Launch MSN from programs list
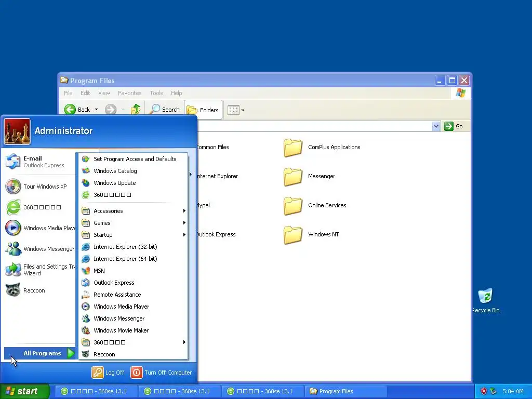The image size is (532, 399). click(133, 270)
